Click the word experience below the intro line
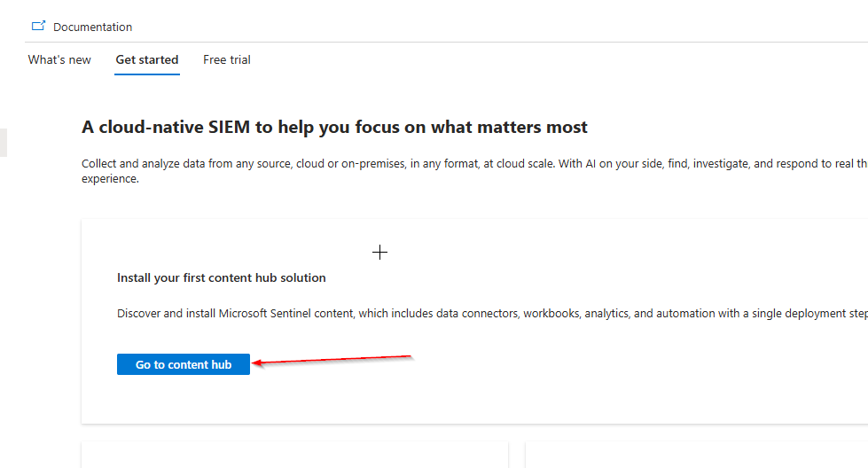Image resolution: width=868 pixels, height=468 pixels. click(x=110, y=179)
